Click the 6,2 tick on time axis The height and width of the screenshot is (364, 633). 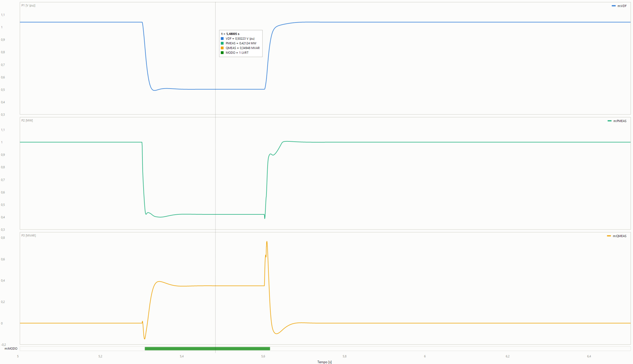pos(508,356)
